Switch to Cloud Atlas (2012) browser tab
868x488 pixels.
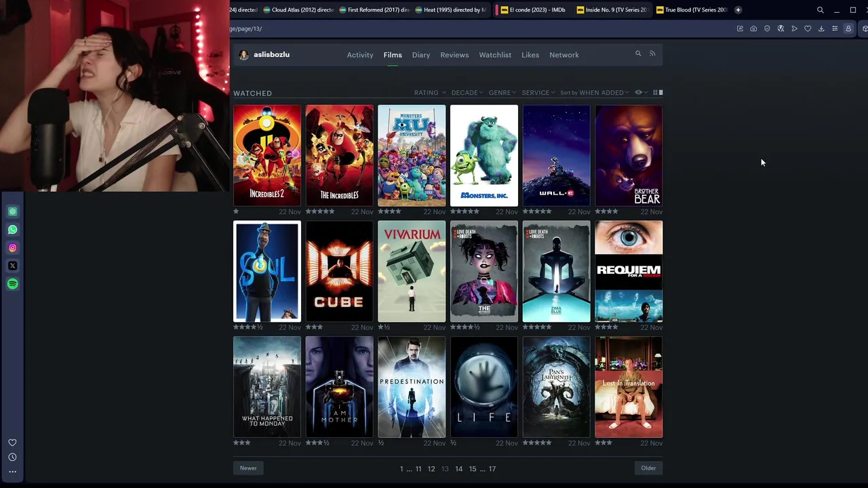click(298, 10)
